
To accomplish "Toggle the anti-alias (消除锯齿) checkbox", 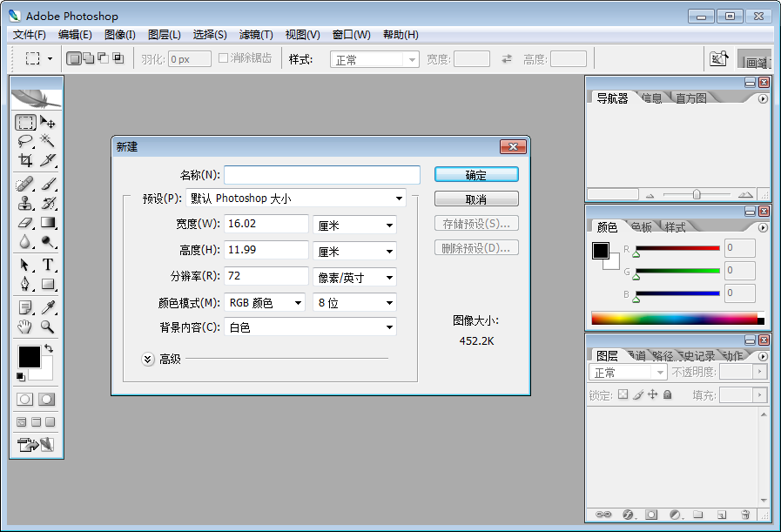I will tap(223, 58).
